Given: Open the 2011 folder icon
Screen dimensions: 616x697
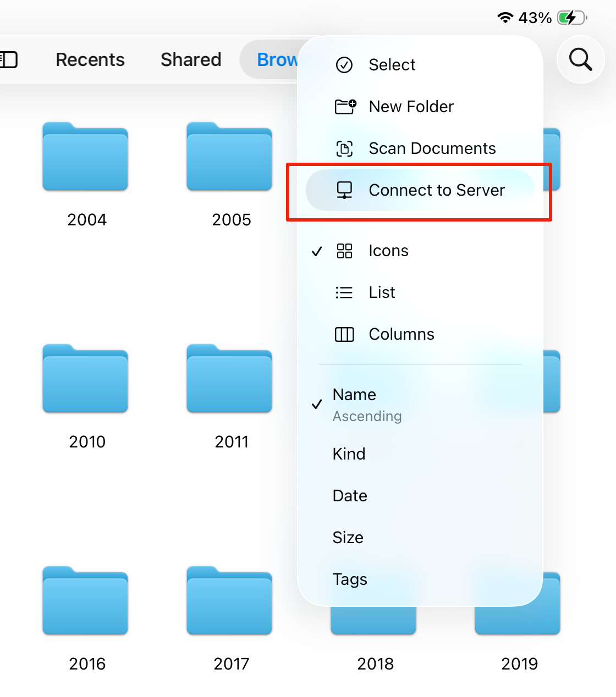Looking at the screenshot, I should click(229, 379).
